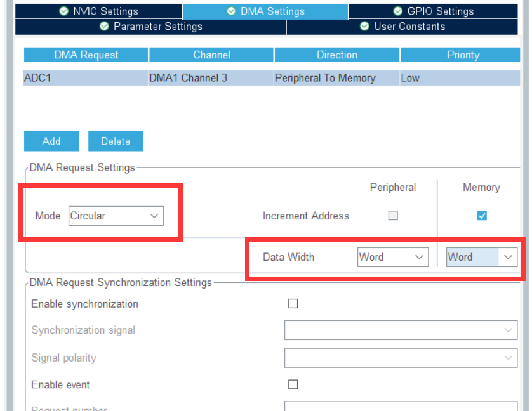The image size is (532, 411).
Task: Click the green check icon on NVIC Settings
Action: coord(63,11)
